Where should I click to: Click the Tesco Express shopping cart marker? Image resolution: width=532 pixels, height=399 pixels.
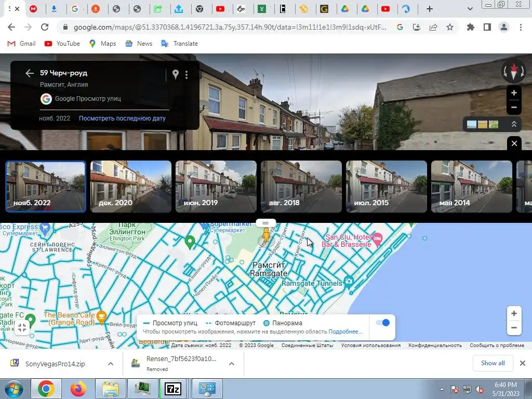tap(45, 229)
